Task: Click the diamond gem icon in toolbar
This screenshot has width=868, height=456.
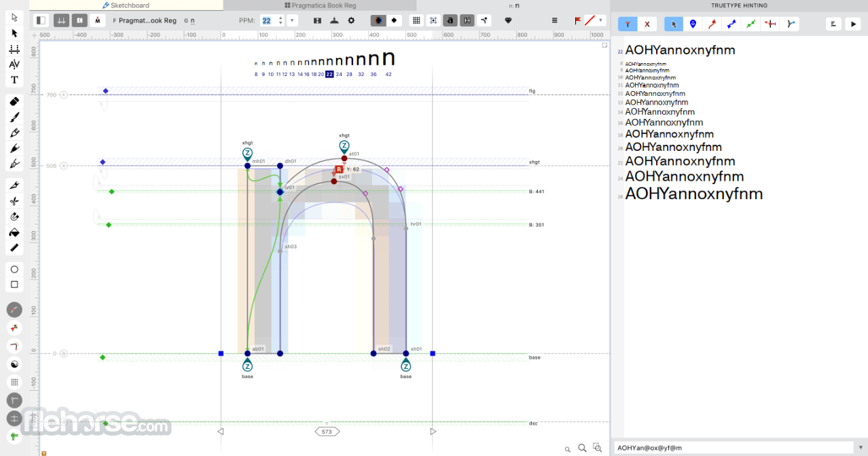Action: (508, 20)
